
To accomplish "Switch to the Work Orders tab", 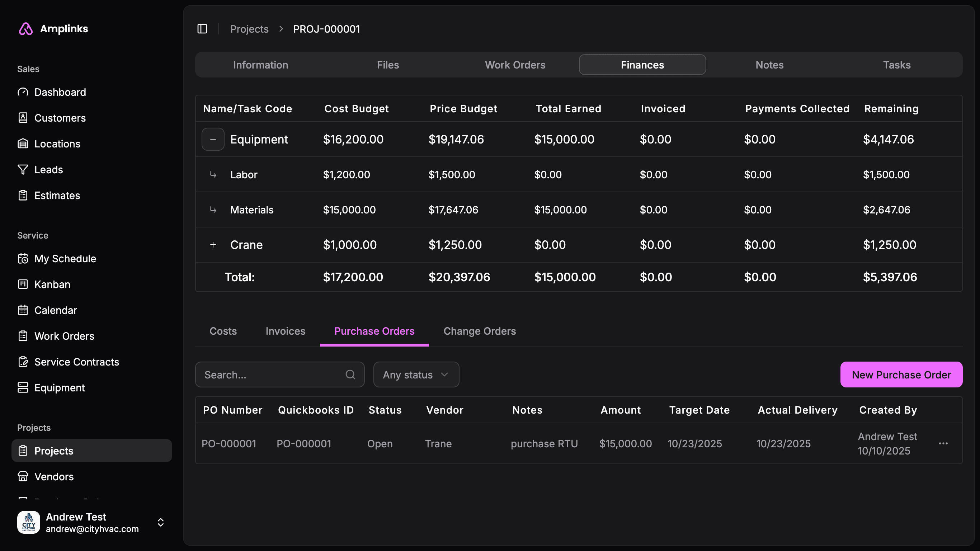I will [515, 65].
